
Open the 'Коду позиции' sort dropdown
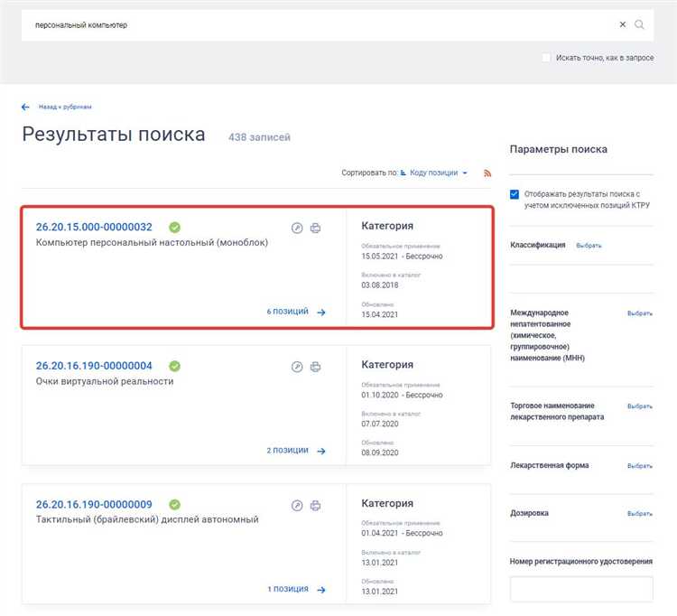coord(438,173)
